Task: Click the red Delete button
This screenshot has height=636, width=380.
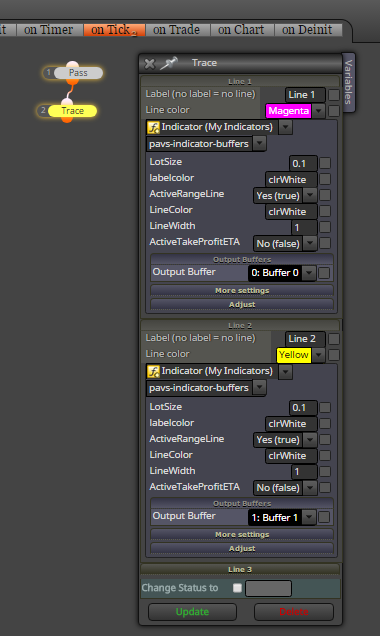Action: pyautogui.click(x=294, y=612)
